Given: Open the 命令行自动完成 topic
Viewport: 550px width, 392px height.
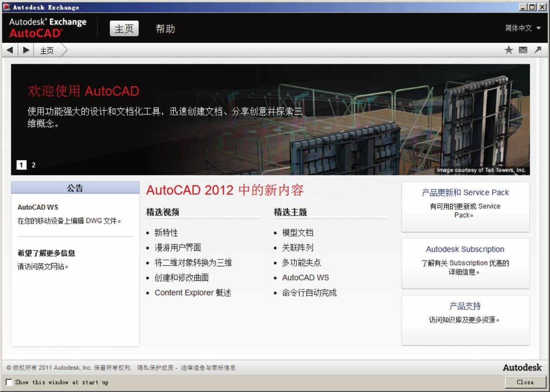Looking at the screenshot, I should [x=310, y=293].
